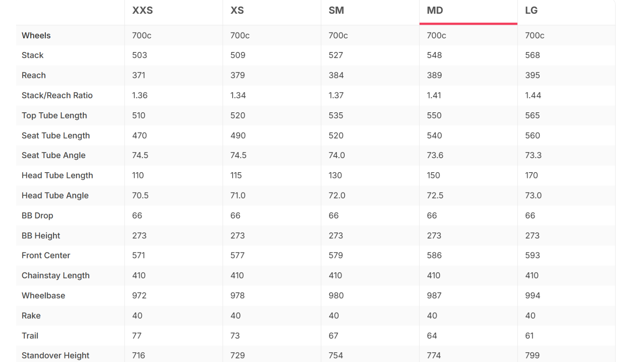Click the Chainstay Length row label
This screenshot has height=362, width=644.
tap(56, 276)
